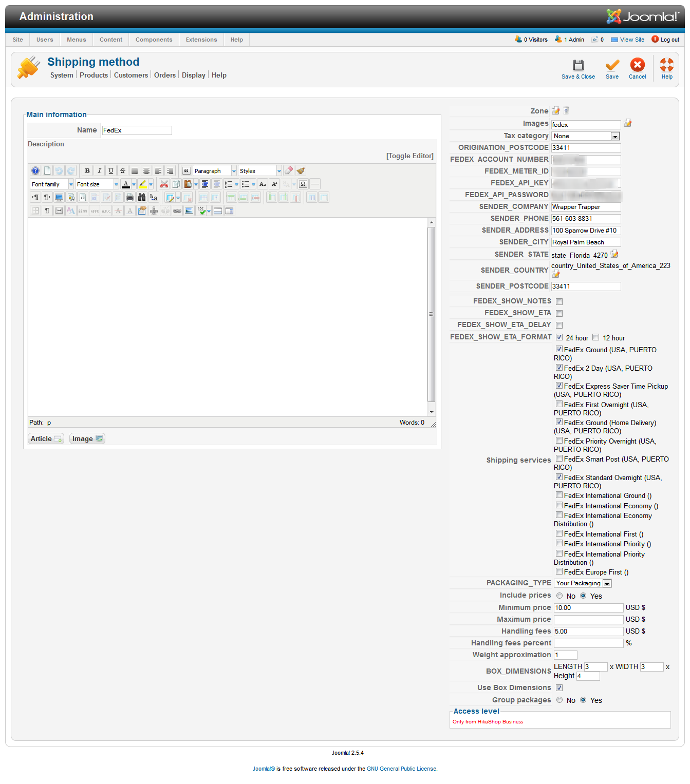Insert a special character with Omega icon

(303, 184)
